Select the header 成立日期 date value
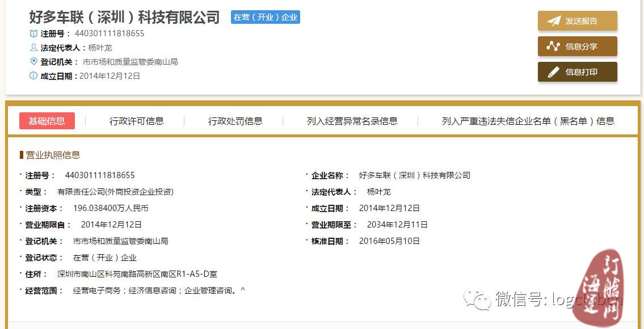This screenshot has width=644, height=329. [110, 76]
